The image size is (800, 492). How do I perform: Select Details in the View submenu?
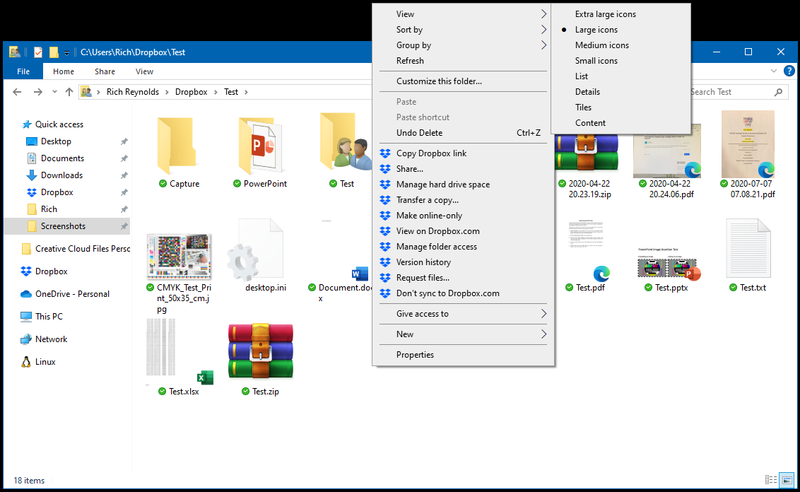pyautogui.click(x=590, y=92)
